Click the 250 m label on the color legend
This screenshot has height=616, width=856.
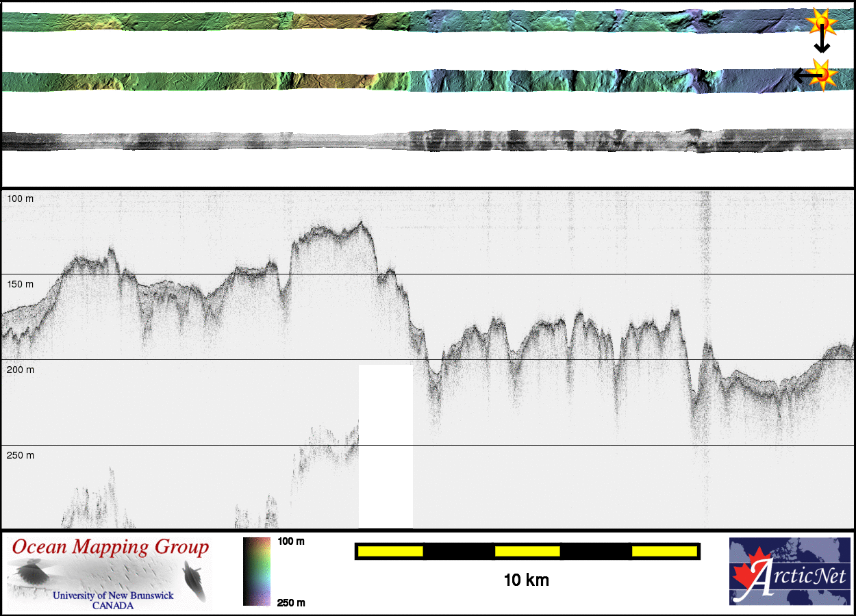coord(291,602)
